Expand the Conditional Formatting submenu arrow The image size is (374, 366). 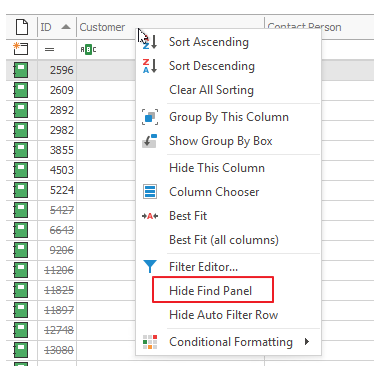pos(307,342)
